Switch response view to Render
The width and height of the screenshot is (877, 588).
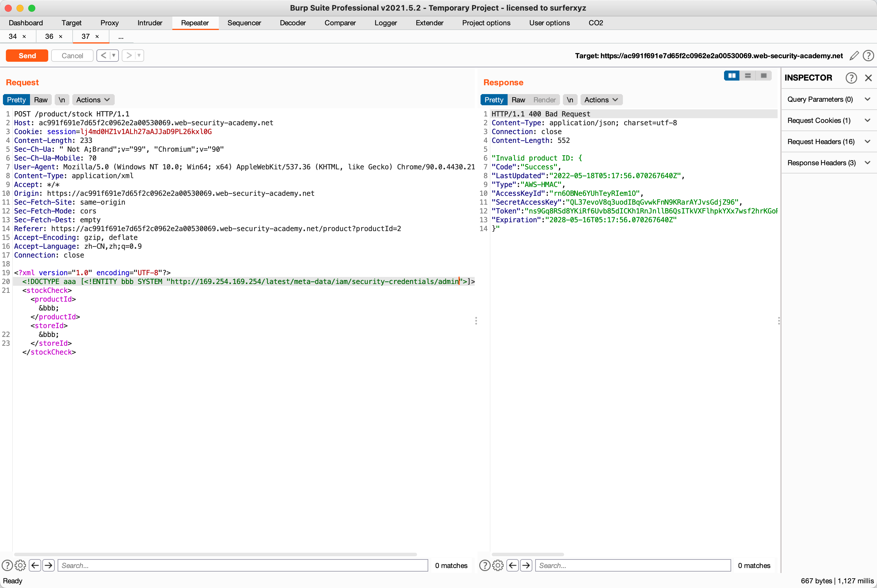pos(544,100)
